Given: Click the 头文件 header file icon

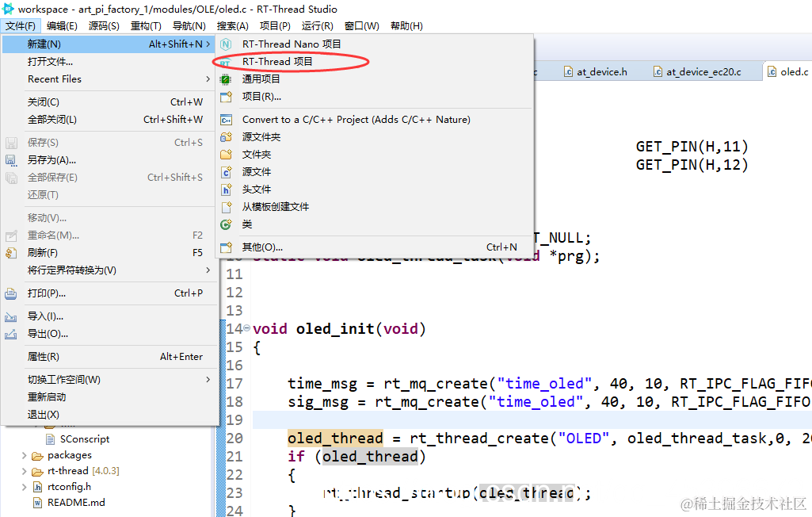Looking at the screenshot, I should pos(226,190).
